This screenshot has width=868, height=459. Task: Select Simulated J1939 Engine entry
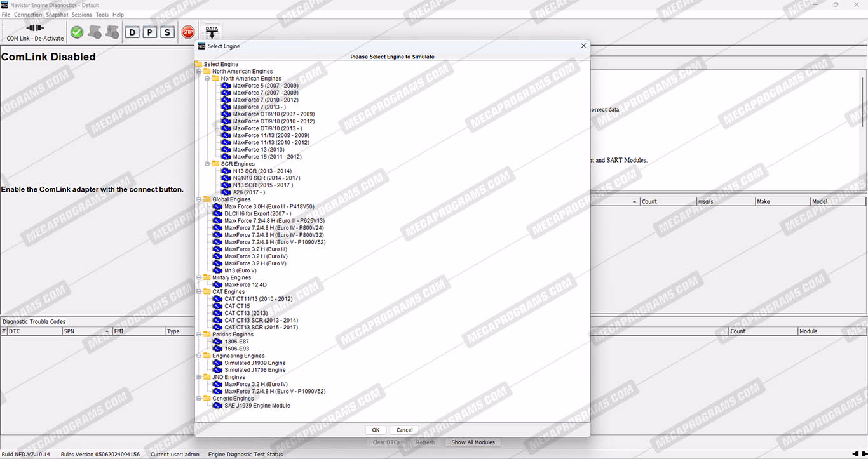[x=255, y=363]
